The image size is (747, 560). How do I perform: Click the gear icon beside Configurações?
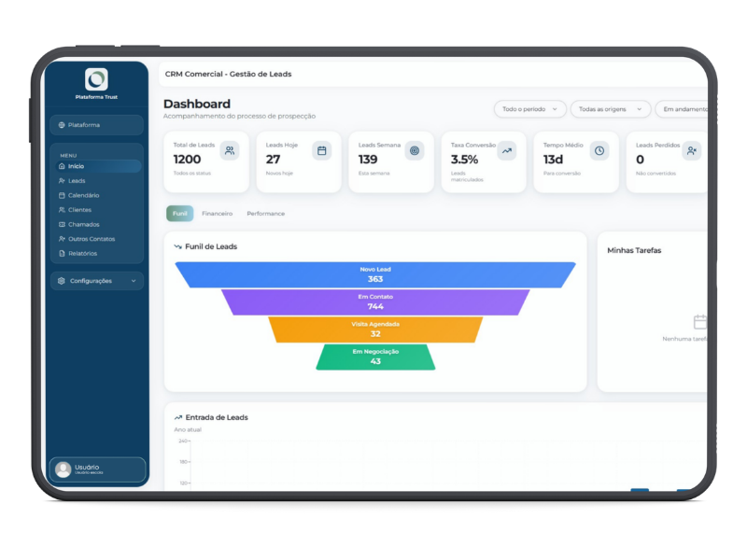point(61,281)
